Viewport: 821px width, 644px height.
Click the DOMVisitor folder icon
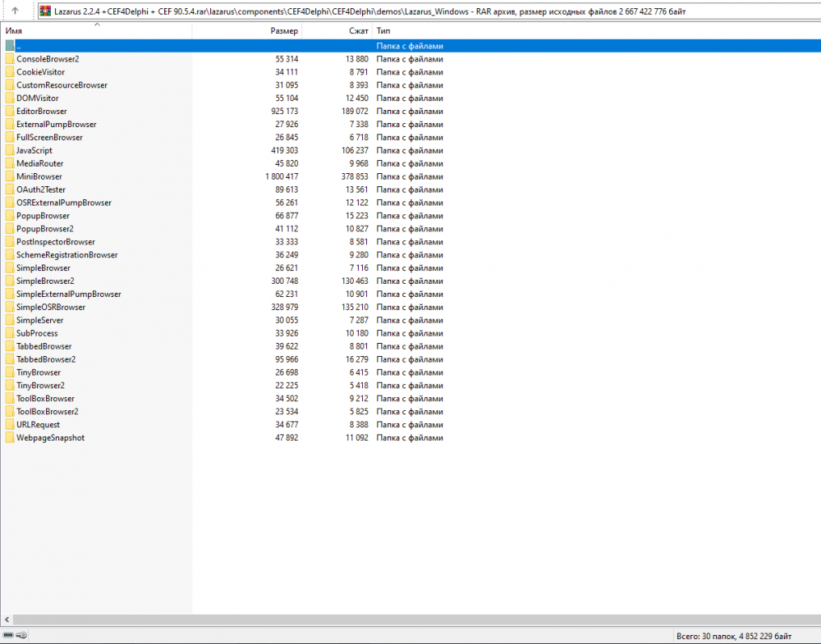(x=10, y=98)
